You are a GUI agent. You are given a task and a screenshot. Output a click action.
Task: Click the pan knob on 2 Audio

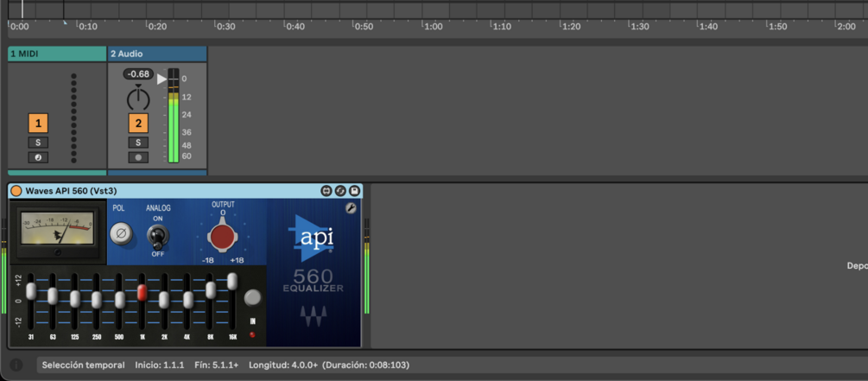(138, 98)
